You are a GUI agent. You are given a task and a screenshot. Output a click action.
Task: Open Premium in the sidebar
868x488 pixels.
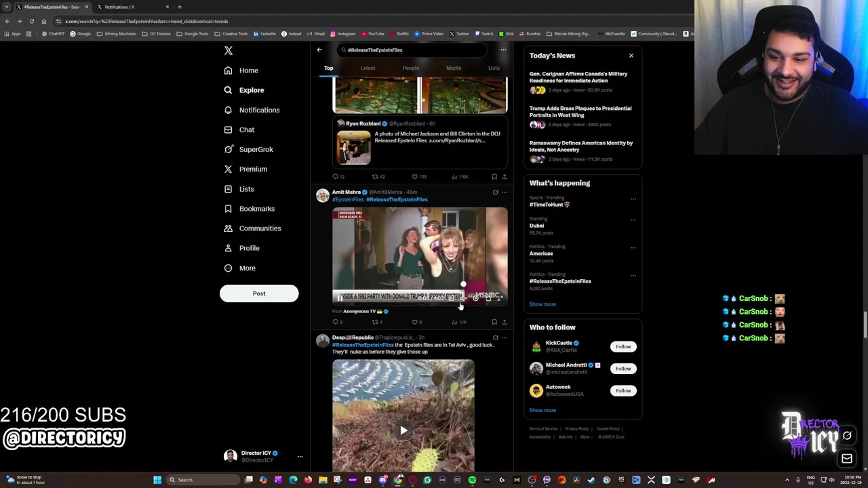click(x=245, y=169)
